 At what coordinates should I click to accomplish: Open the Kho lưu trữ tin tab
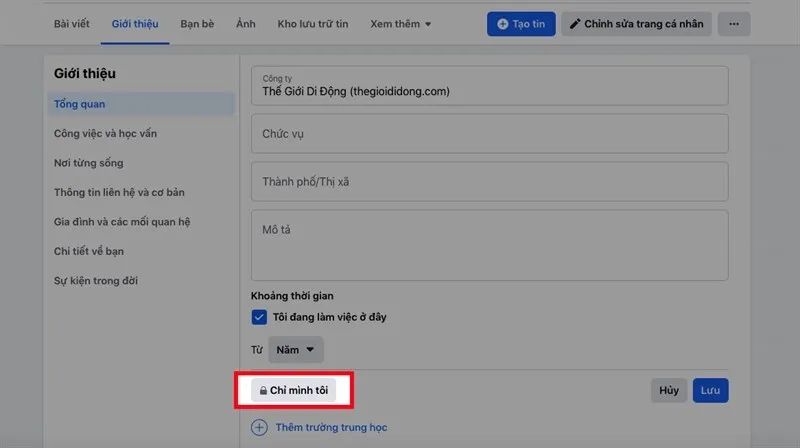click(312, 24)
